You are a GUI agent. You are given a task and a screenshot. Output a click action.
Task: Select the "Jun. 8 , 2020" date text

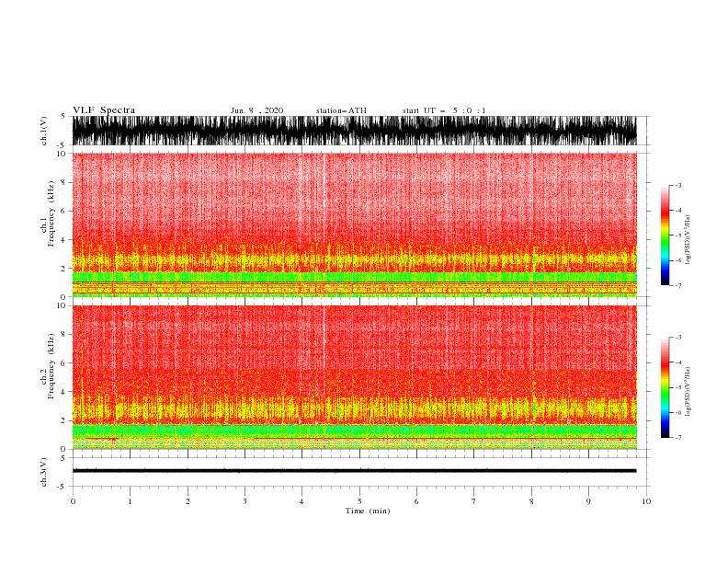tap(256, 110)
